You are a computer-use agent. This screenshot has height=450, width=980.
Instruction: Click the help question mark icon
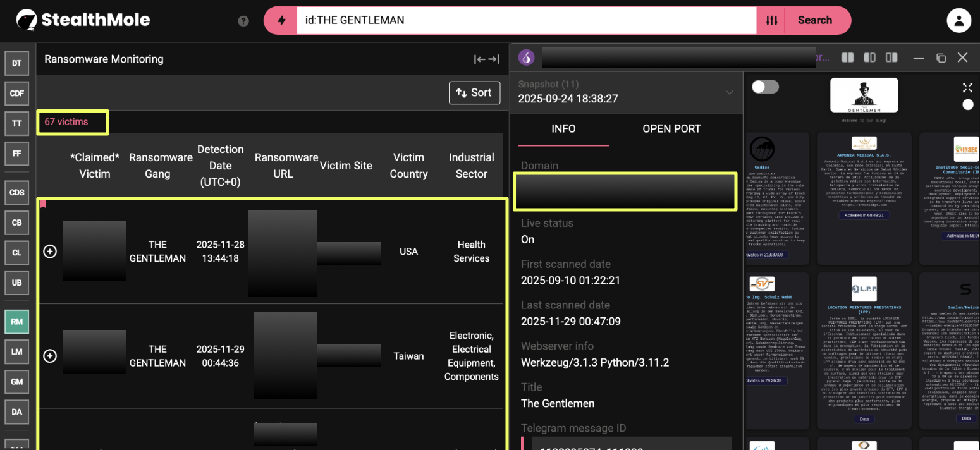pyautogui.click(x=243, y=21)
